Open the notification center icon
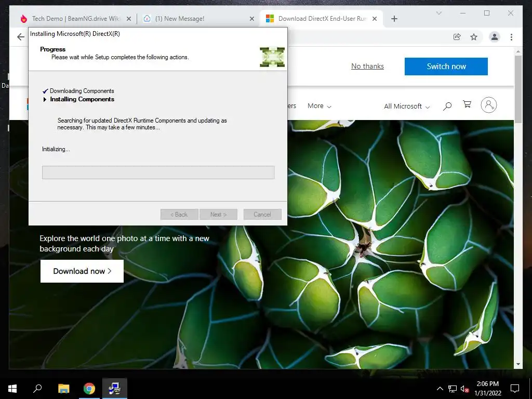 point(515,389)
